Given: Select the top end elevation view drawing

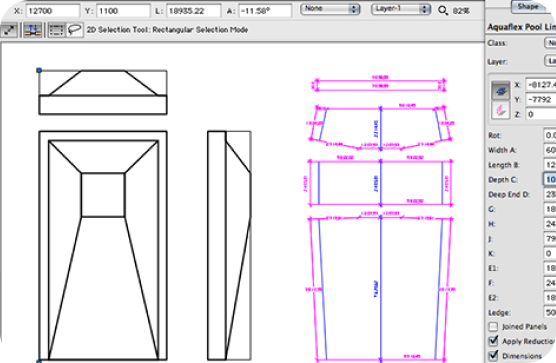Looking at the screenshot, I should [x=103, y=92].
